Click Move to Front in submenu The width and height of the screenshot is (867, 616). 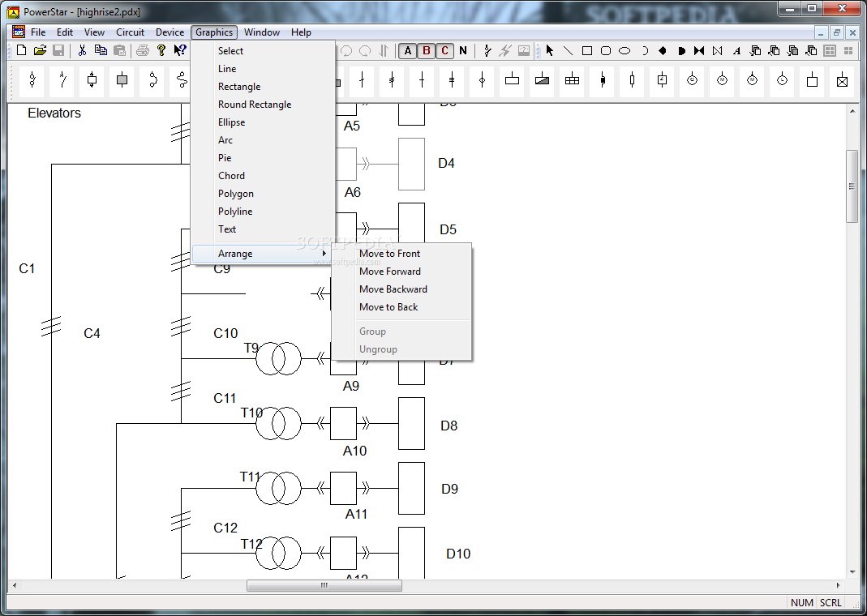401,254
